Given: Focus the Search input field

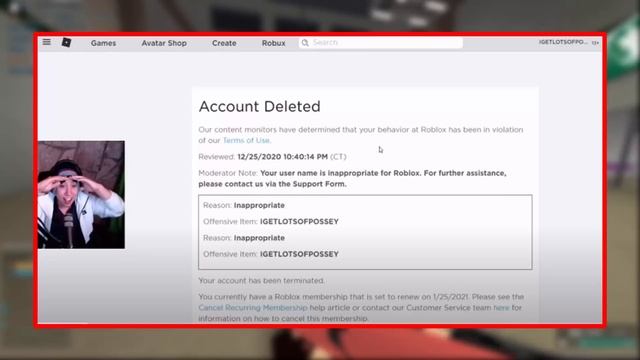Looking at the screenshot, I should point(381,42).
